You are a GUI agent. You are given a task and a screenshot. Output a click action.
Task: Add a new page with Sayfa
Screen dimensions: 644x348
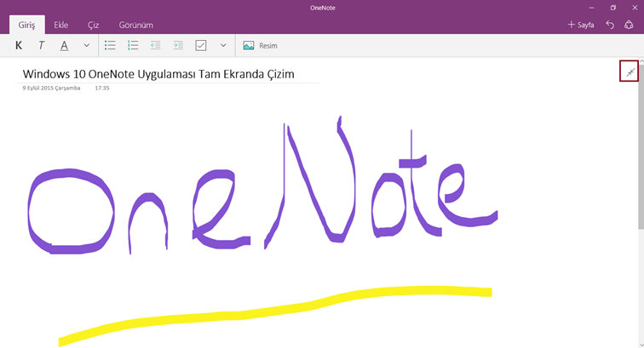click(x=581, y=25)
